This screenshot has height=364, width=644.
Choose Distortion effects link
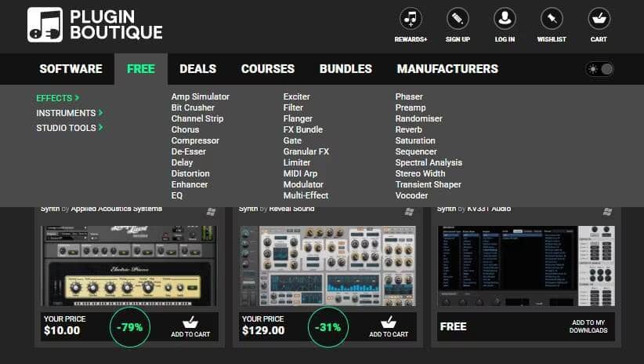tap(190, 173)
